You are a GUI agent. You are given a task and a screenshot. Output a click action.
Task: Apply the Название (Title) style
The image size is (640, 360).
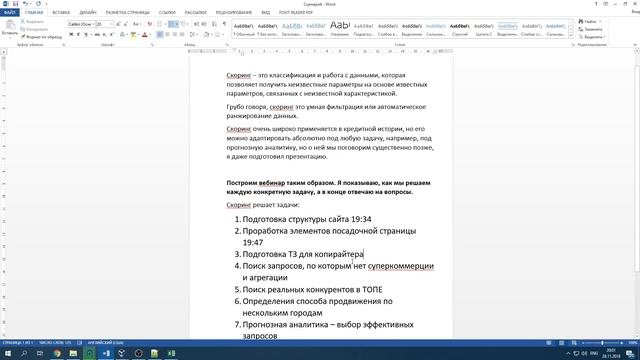pyautogui.click(x=340, y=30)
